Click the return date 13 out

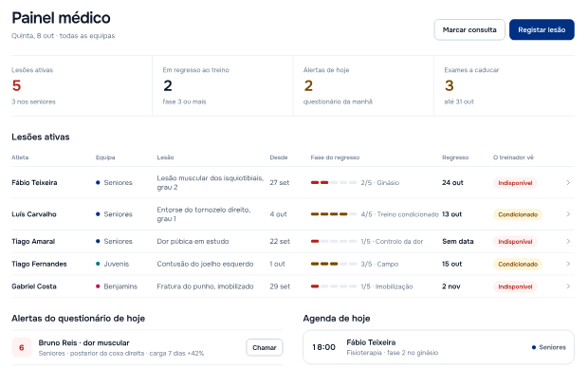pyautogui.click(x=451, y=214)
